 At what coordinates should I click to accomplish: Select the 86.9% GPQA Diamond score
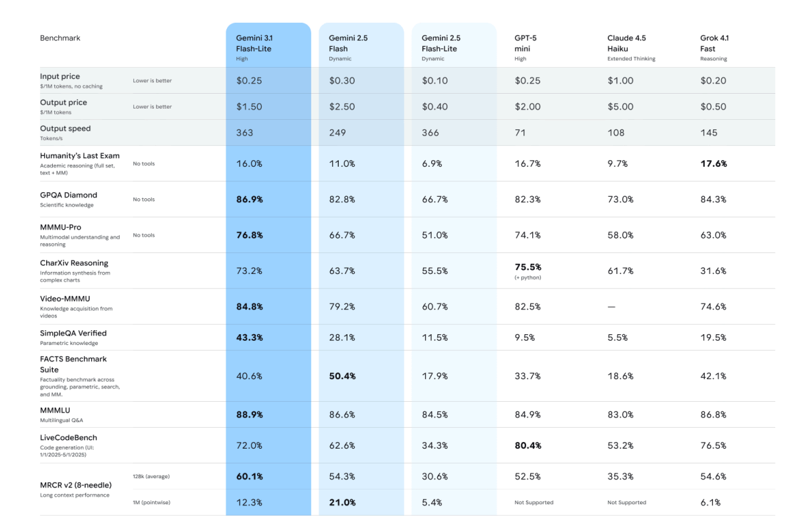[x=250, y=199]
